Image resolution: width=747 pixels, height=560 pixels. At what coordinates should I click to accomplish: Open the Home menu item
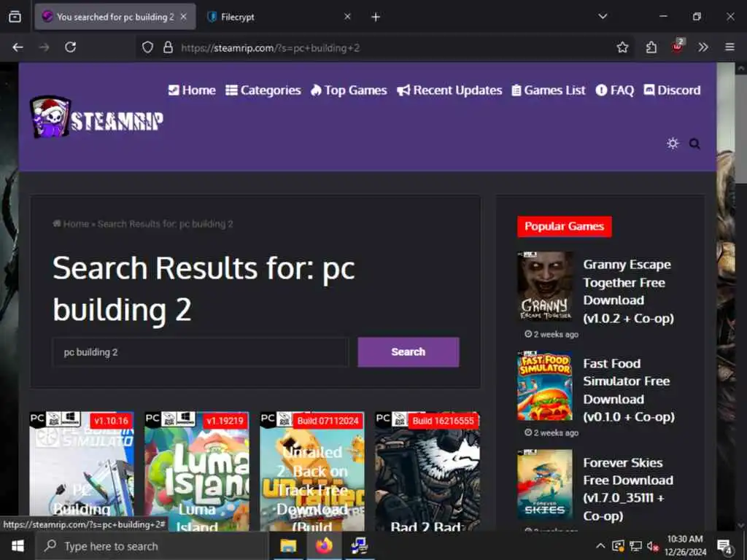[x=192, y=90]
